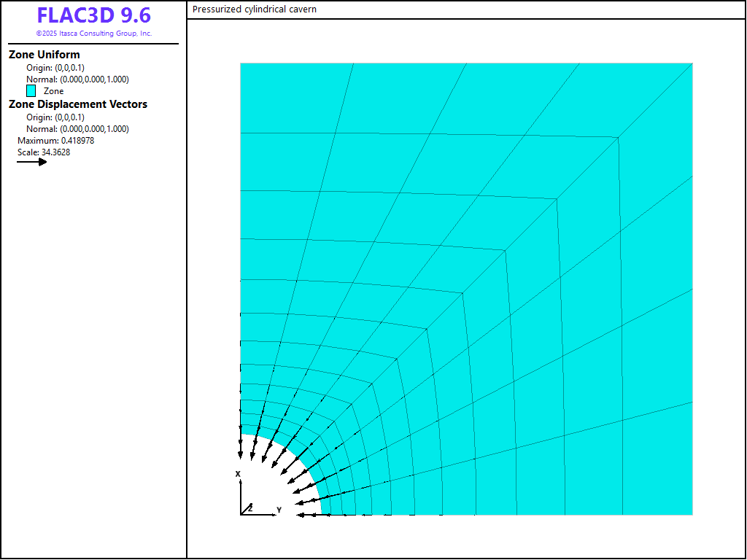Click the Z axis label of the triad

(249, 507)
